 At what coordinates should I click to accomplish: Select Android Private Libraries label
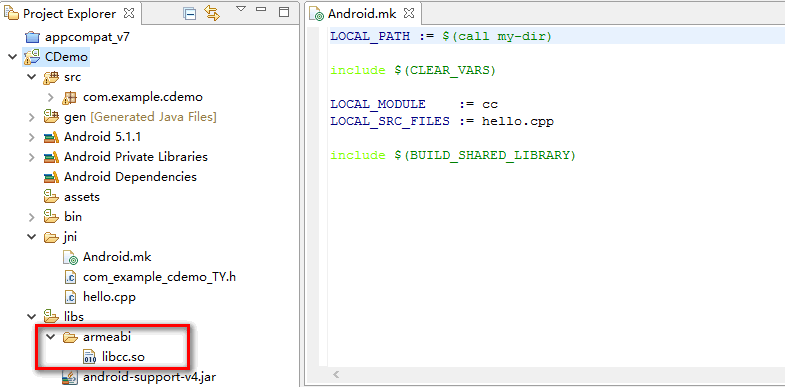click(136, 157)
